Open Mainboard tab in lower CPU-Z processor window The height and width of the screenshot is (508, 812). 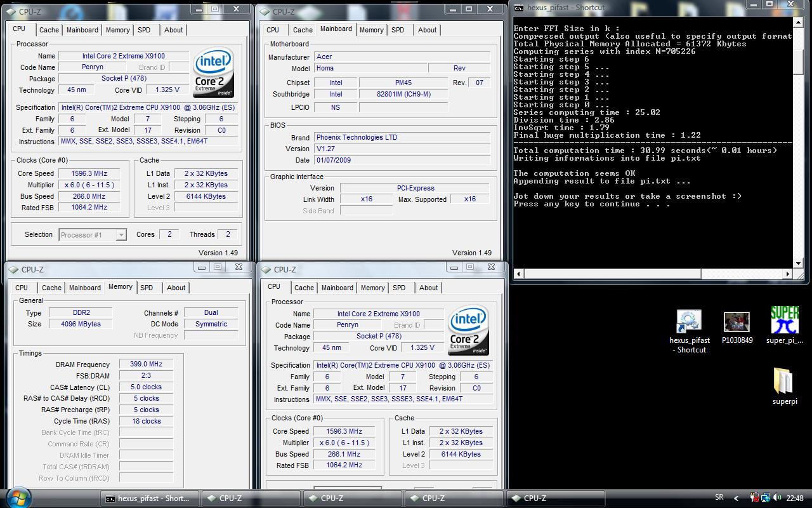point(337,288)
